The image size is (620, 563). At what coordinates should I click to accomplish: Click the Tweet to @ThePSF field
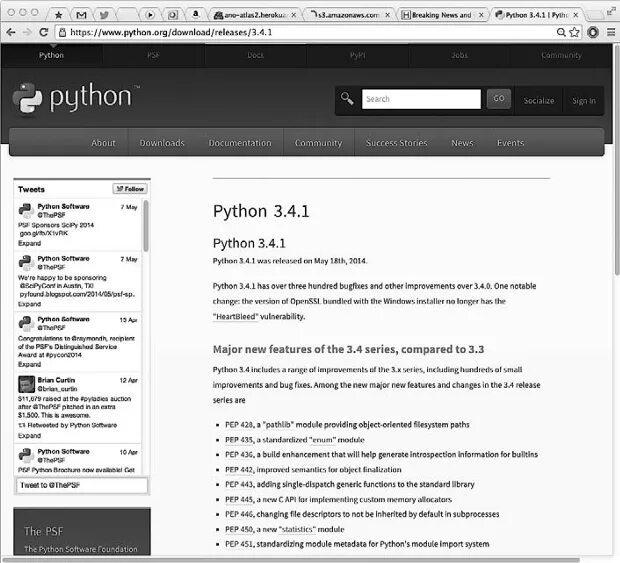(x=82, y=485)
